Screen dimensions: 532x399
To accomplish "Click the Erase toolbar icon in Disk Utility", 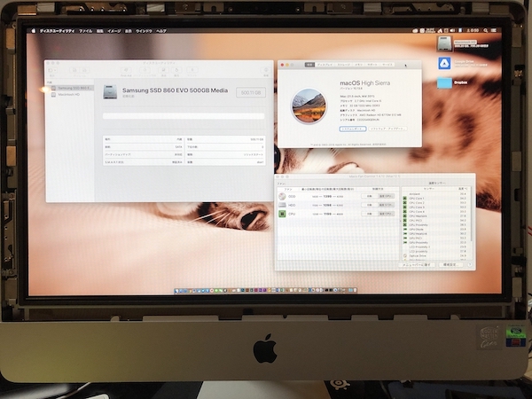I will (163, 71).
